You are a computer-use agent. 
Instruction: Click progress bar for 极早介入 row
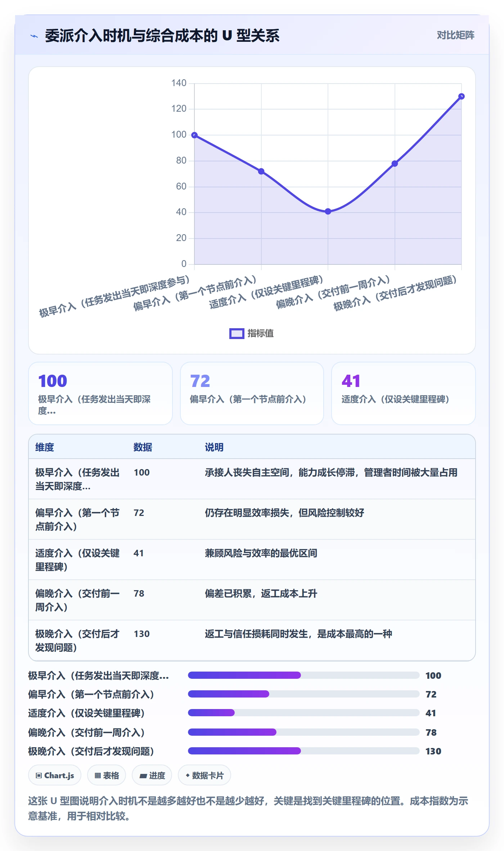click(304, 675)
